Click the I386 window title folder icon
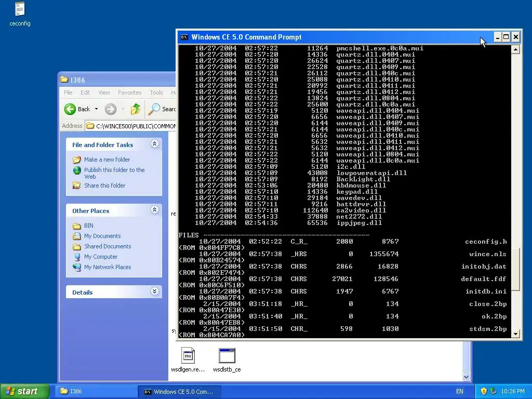532x399 pixels. (x=64, y=79)
